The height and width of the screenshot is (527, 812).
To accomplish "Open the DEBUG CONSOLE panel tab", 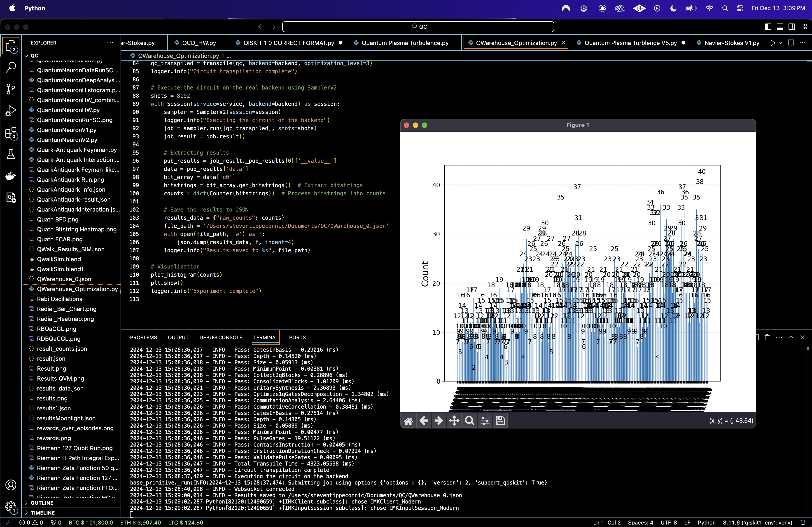I will 221,337.
